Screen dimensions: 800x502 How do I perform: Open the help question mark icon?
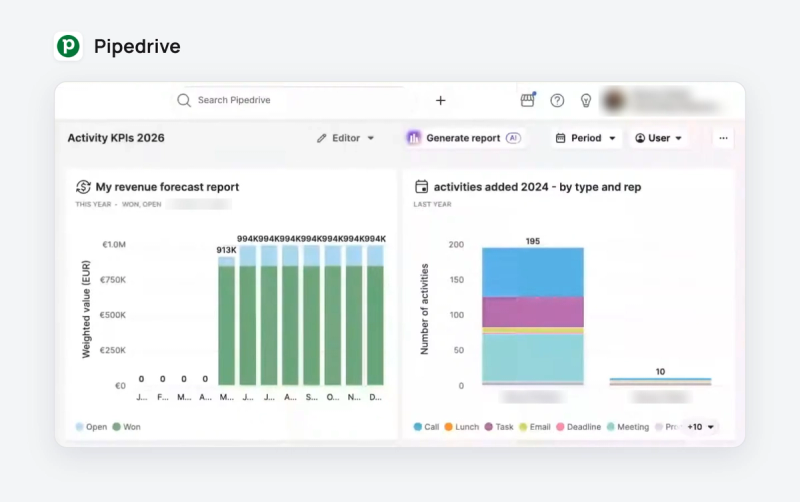(x=557, y=101)
